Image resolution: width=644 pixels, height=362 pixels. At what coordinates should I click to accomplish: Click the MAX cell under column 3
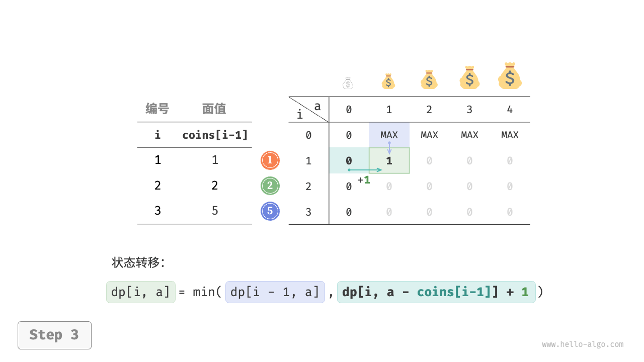469,135
